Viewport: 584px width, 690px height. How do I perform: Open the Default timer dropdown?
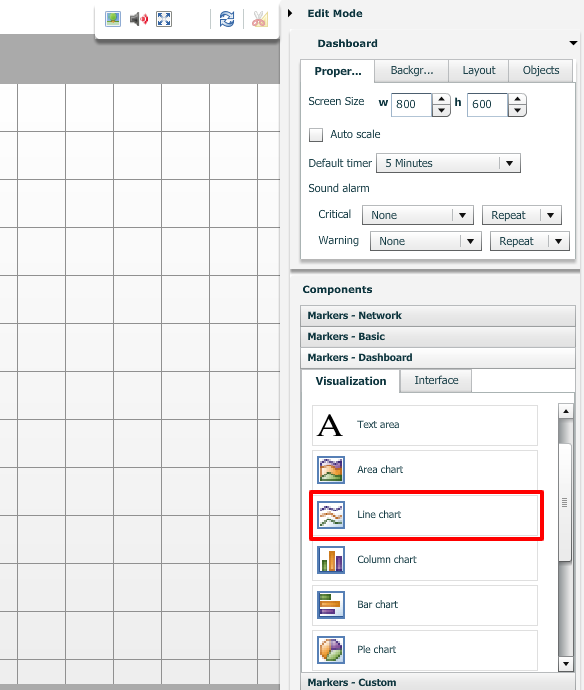coord(448,163)
